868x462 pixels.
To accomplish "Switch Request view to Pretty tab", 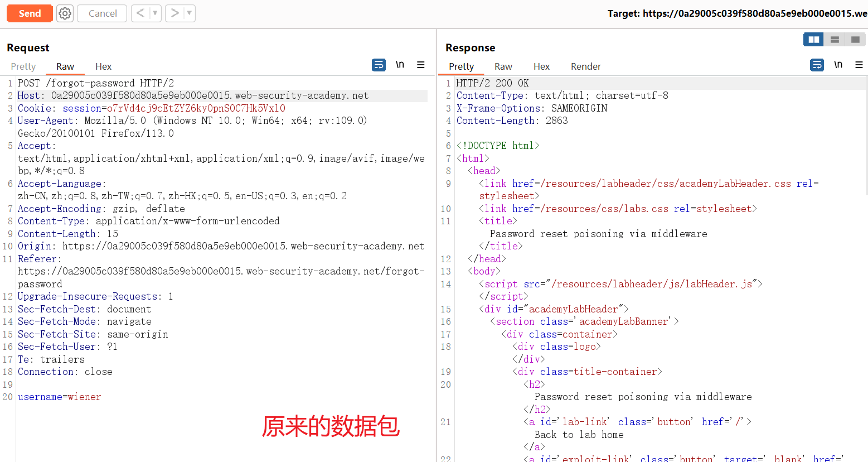I will click(23, 66).
